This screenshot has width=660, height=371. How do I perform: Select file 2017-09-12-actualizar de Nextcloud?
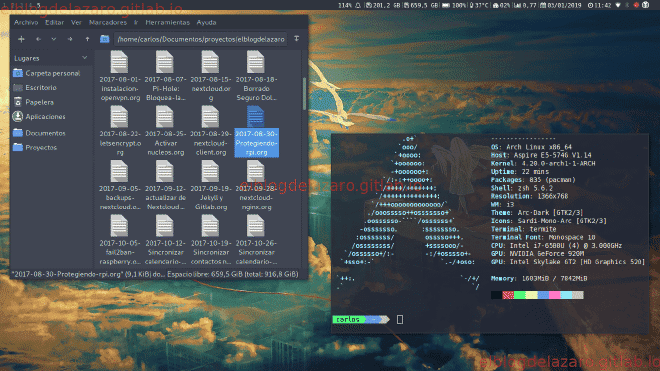click(165, 185)
